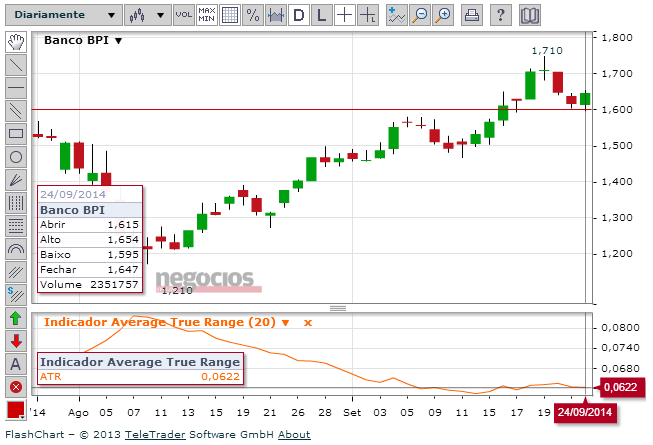Switch to percent scale view
This screenshot has height=445, width=653.
[253, 15]
